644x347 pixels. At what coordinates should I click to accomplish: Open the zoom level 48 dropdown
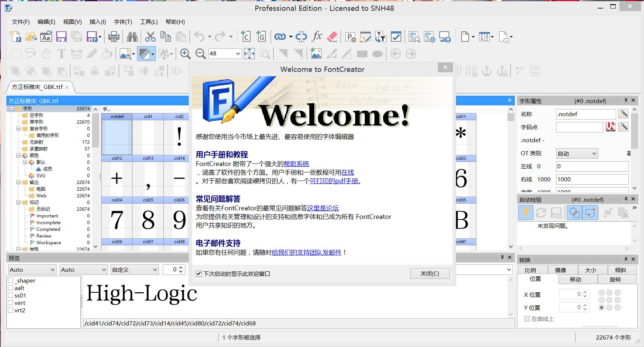pyautogui.click(x=238, y=54)
